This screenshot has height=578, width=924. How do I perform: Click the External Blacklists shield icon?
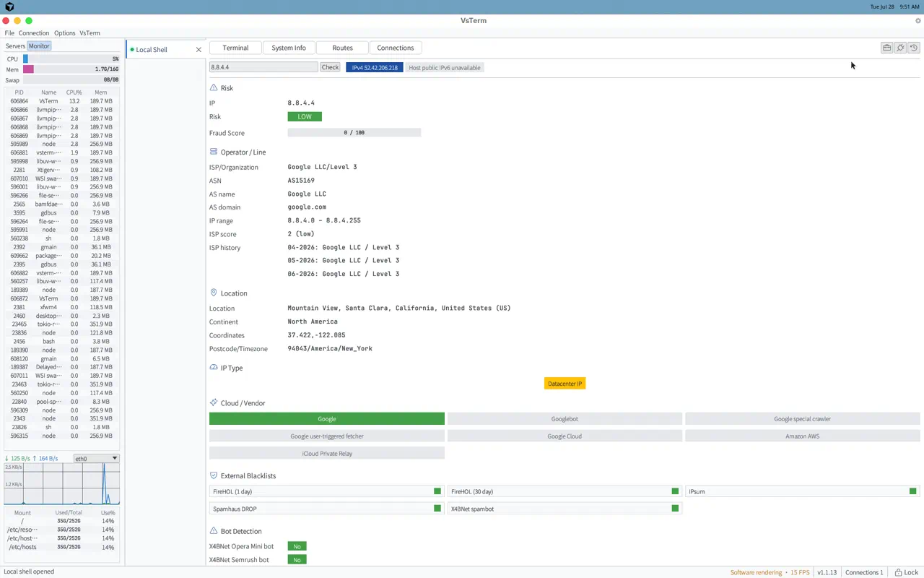[213, 475]
